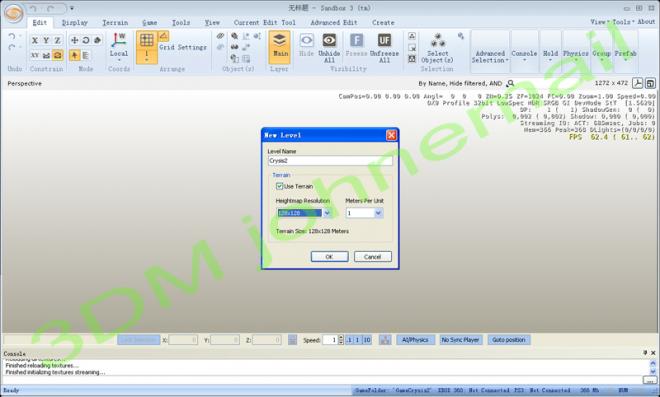Click the grid snap icon
The image size is (660, 397).
[146, 40]
